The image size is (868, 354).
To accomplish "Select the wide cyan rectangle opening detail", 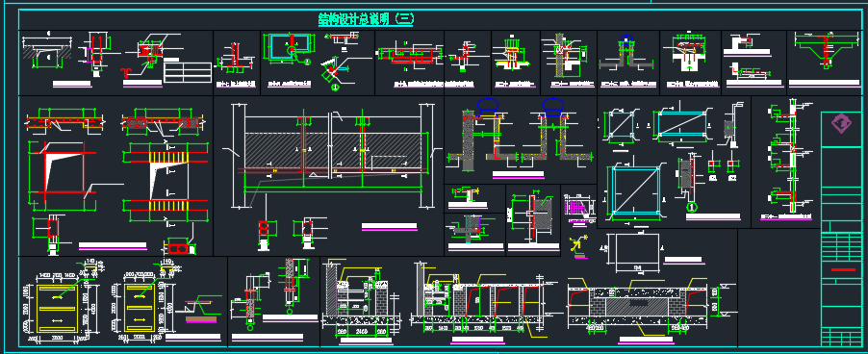I will tap(681, 123).
